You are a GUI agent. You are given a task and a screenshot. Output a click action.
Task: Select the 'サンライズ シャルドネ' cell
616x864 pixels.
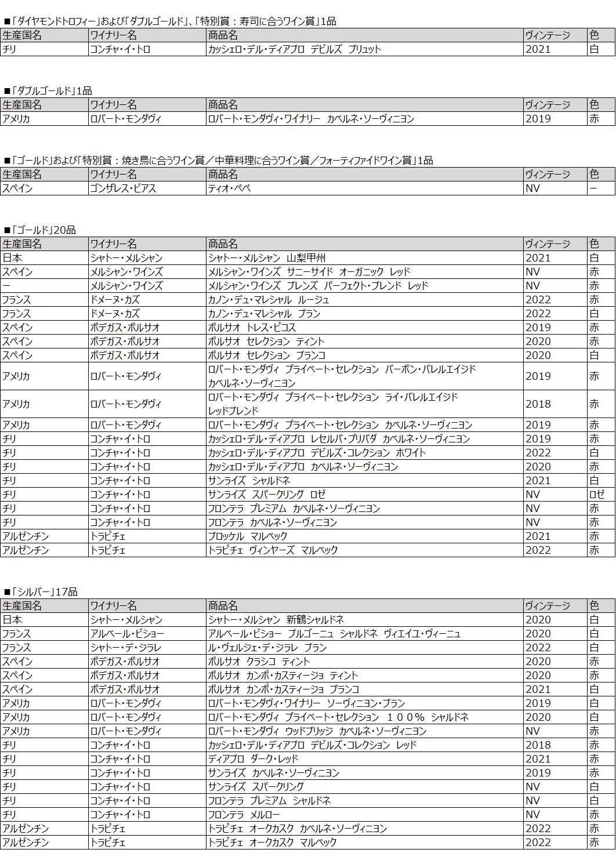[364, 481]
